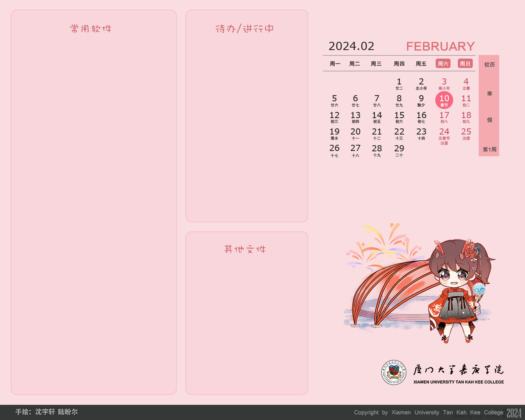This screenshot has width=525, height=420.
Task: Select the highlighted date 10 春节
Action: click(x=444, y=100)
